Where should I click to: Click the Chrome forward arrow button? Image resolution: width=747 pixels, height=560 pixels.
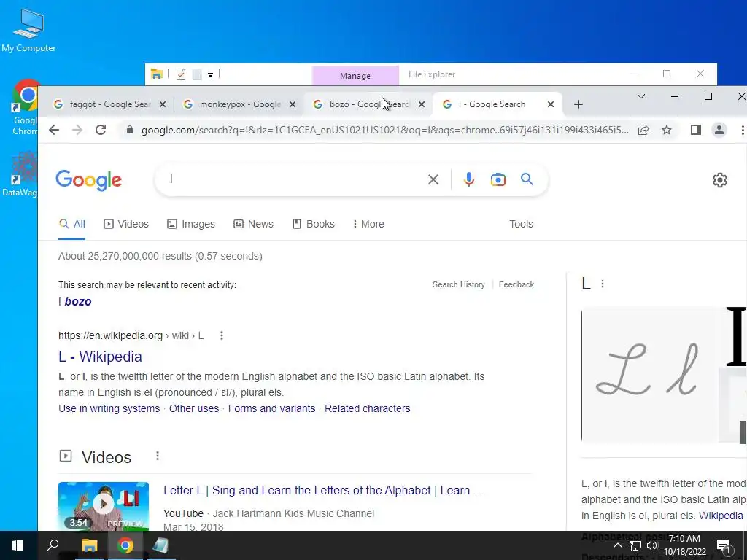tap(77, 130)
